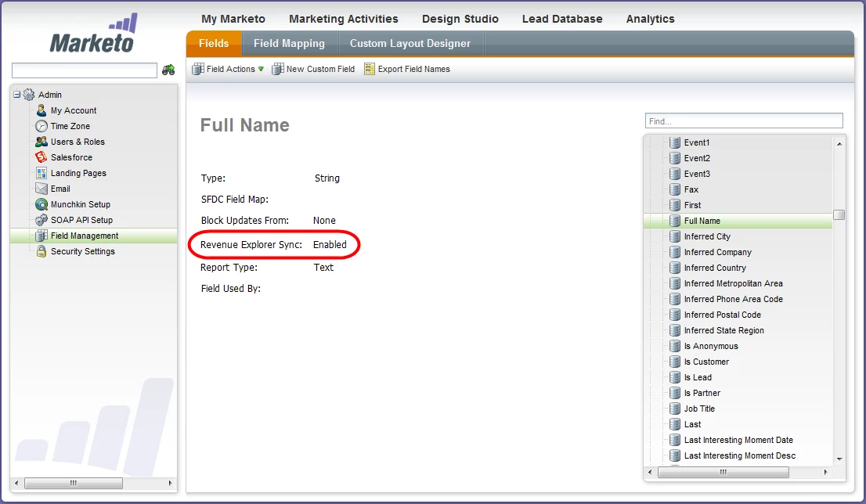This screenshot has width=866, height=504.
Task: Select Is Anonymous field
Action: click(x=711, y=346)
